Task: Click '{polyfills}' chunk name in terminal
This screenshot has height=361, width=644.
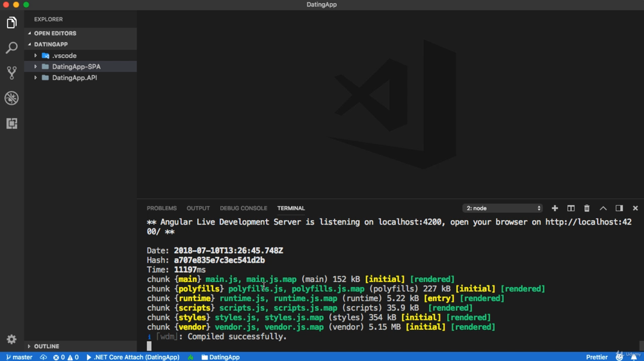Action: (199, 289)
